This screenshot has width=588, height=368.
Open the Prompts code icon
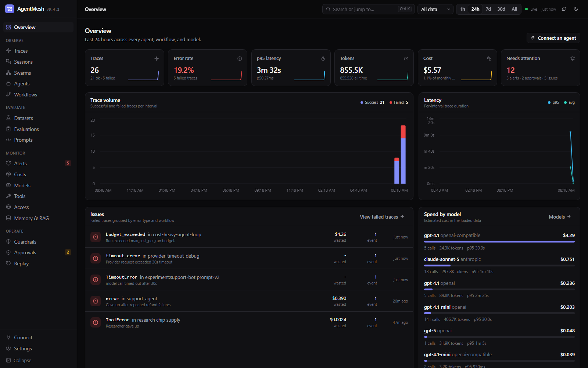point(8,140)
